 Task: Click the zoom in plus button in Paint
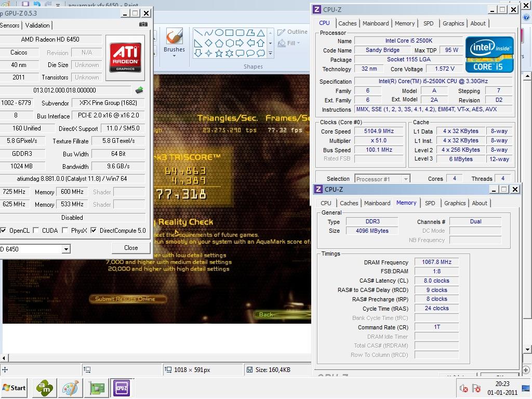[526, 370]
